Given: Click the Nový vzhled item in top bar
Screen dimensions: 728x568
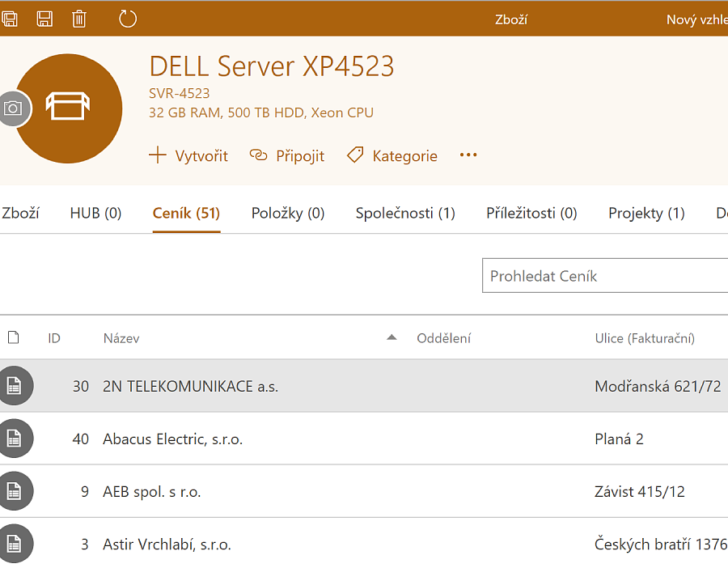Looking at the screenshot, I should [697, 19].
